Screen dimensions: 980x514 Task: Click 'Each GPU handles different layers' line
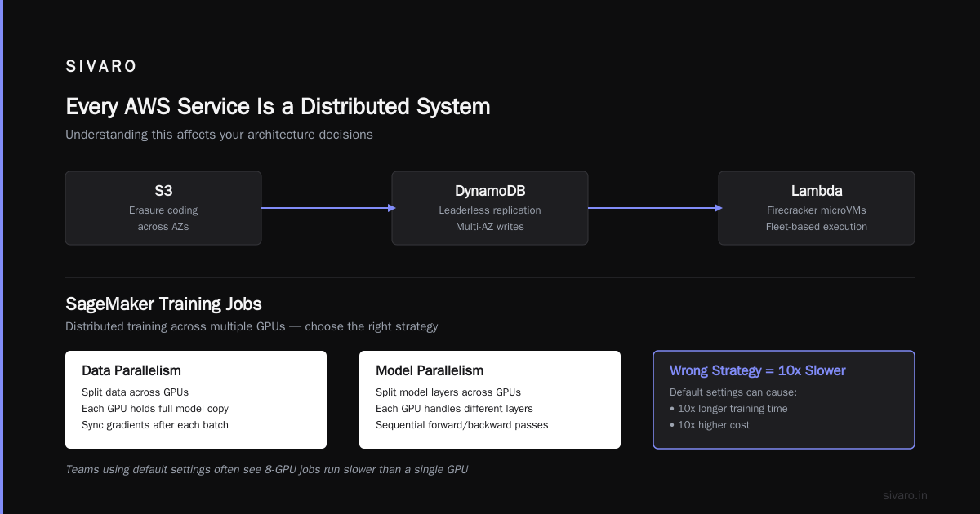coord(454,409)
